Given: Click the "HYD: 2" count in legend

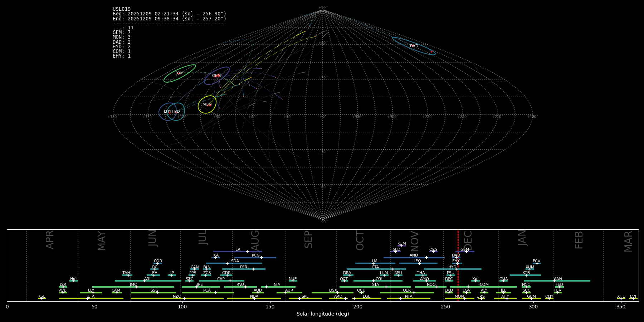Looking at the screenshot, I should click(122, 47).
